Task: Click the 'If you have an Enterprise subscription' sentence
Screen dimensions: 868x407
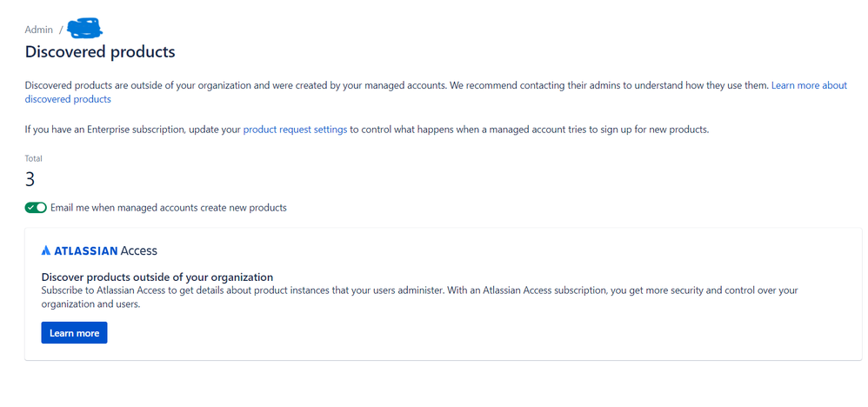Action: click(130, 130)
